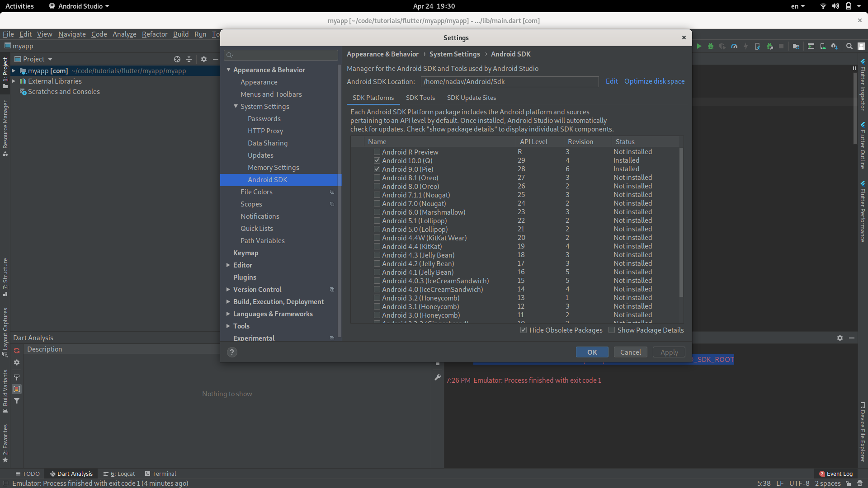
Task: Click the OK button in Settings
Action: [x=592, y=352]
